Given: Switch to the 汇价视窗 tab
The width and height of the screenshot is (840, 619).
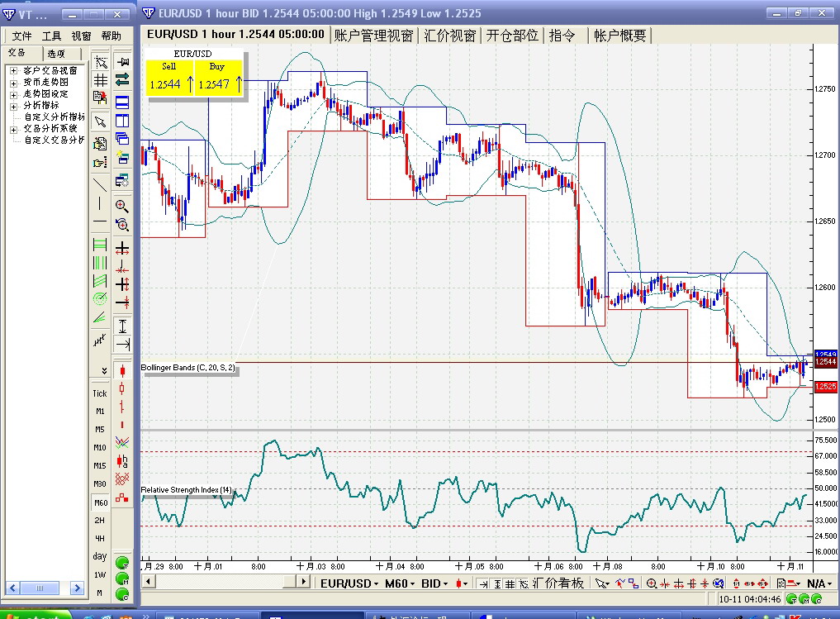Looking at the screenshot, I should [450, 35].
